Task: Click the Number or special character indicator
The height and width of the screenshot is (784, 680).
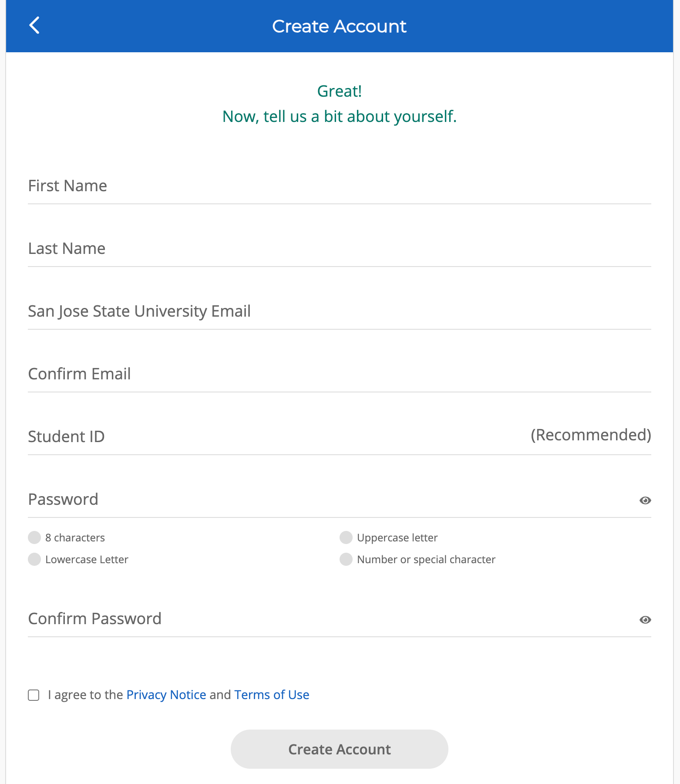Action: click(x=346, y=559)
